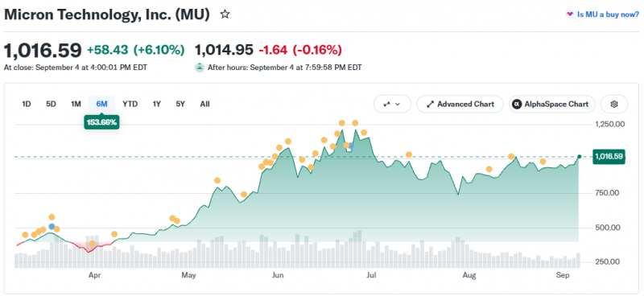Open chart settings gear icon
This screenshot has width=644, height=296.
(614, 105)
